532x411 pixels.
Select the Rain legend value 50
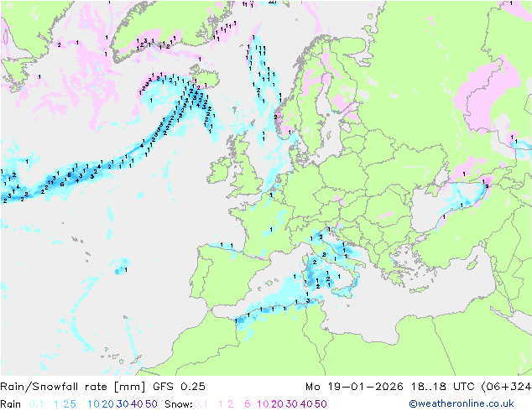click(151, 404)
